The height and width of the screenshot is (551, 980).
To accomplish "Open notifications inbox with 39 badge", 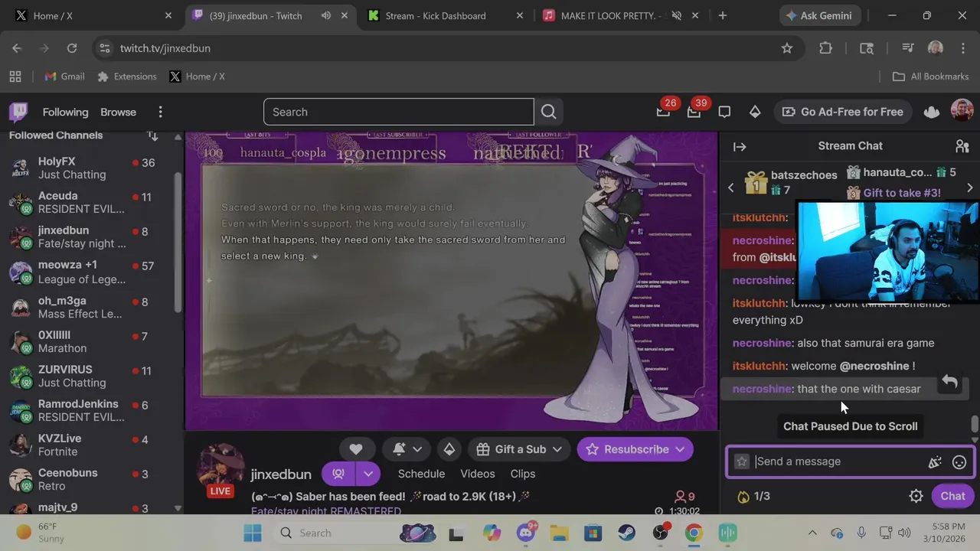I will click(x=694, y=112).
